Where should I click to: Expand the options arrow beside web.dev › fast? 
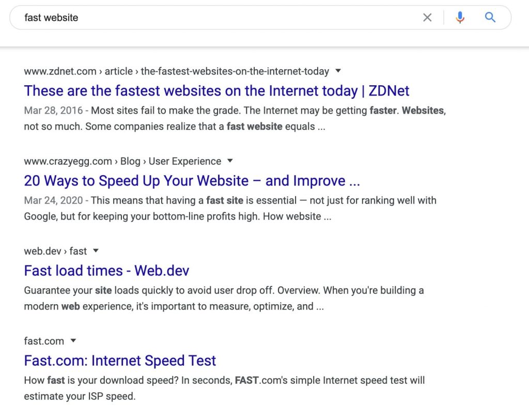[x=96, y=251]
